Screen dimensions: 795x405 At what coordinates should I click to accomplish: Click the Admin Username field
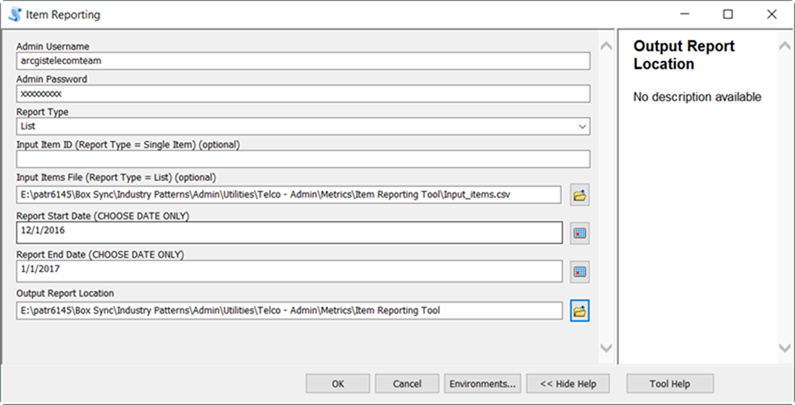click(303, 60)
